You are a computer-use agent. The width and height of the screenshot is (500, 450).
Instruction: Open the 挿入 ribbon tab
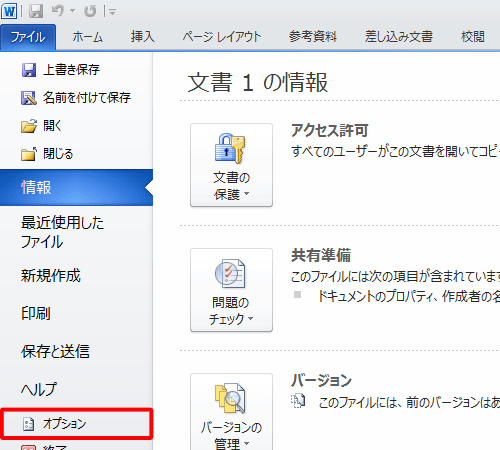coord(143,37)
